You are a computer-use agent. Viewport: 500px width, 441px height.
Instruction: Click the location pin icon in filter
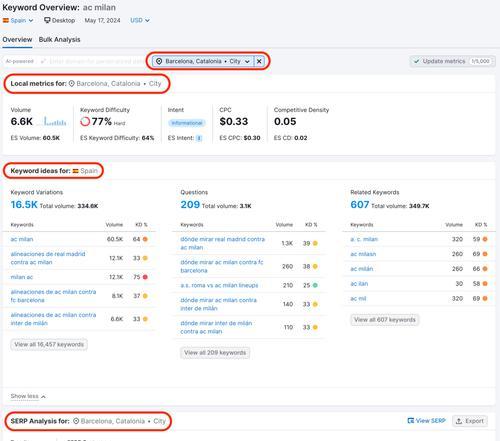[159, 61]
